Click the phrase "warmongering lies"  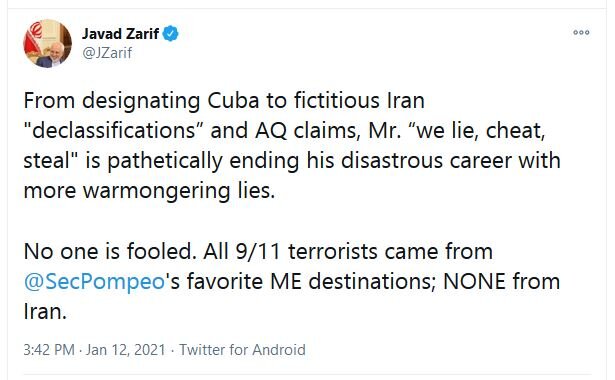point(178,191)
